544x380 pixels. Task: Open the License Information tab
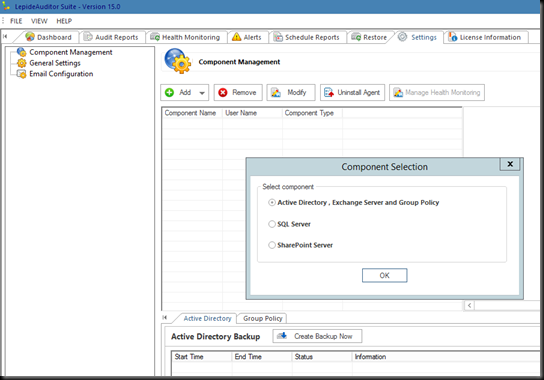pos(486,37)
